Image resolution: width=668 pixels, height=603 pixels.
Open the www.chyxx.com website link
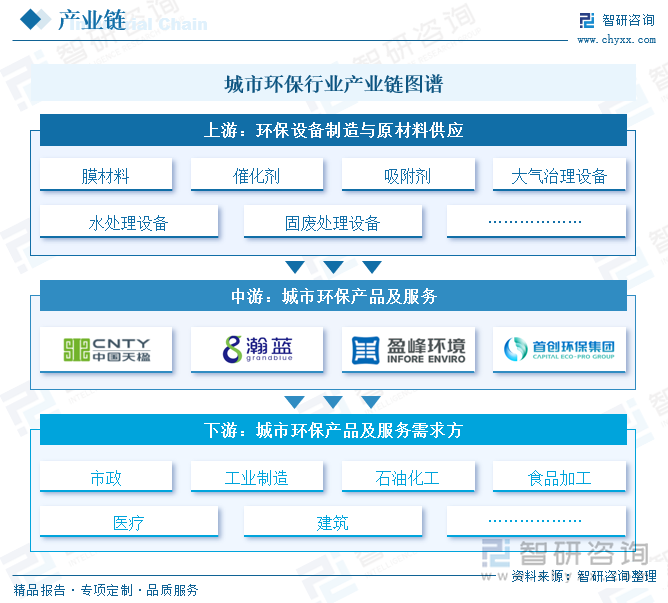click(616, 40)
